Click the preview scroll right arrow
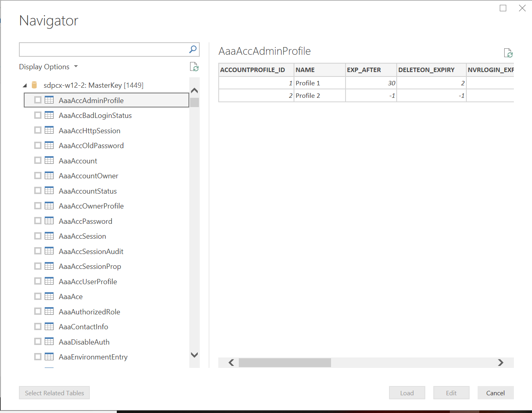Screen dimensions: 532x413 point(501,363)
